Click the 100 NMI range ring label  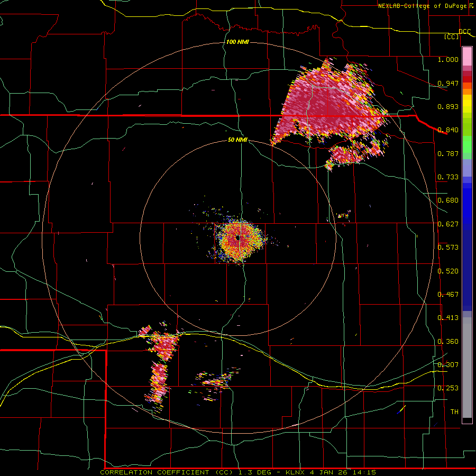(237, 42)
